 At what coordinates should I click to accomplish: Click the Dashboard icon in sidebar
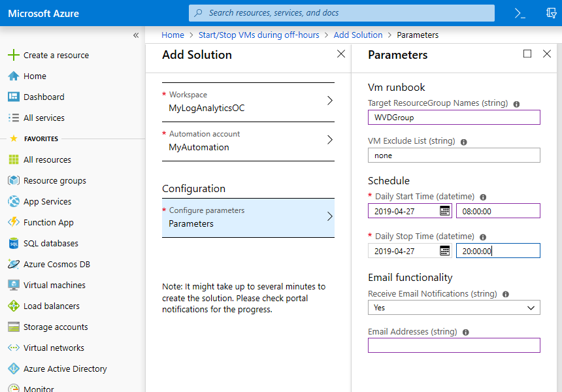(14, 97)
